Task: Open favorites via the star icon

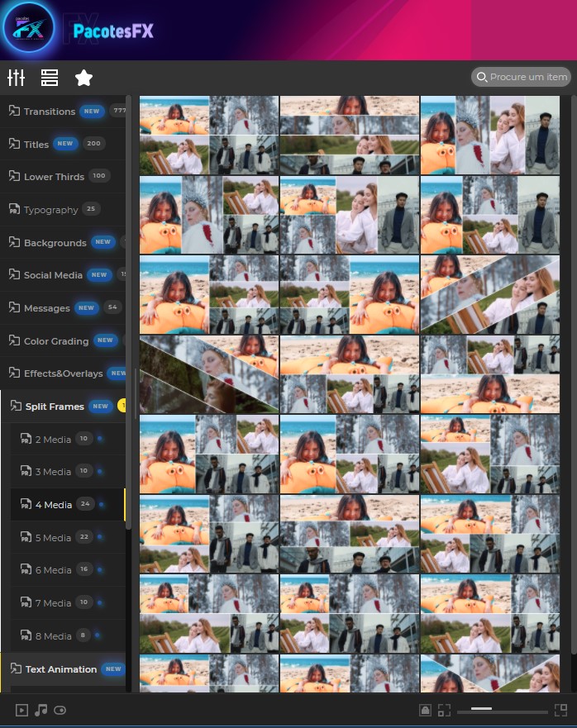Action: pyautogui.click(x=83, y=78)
